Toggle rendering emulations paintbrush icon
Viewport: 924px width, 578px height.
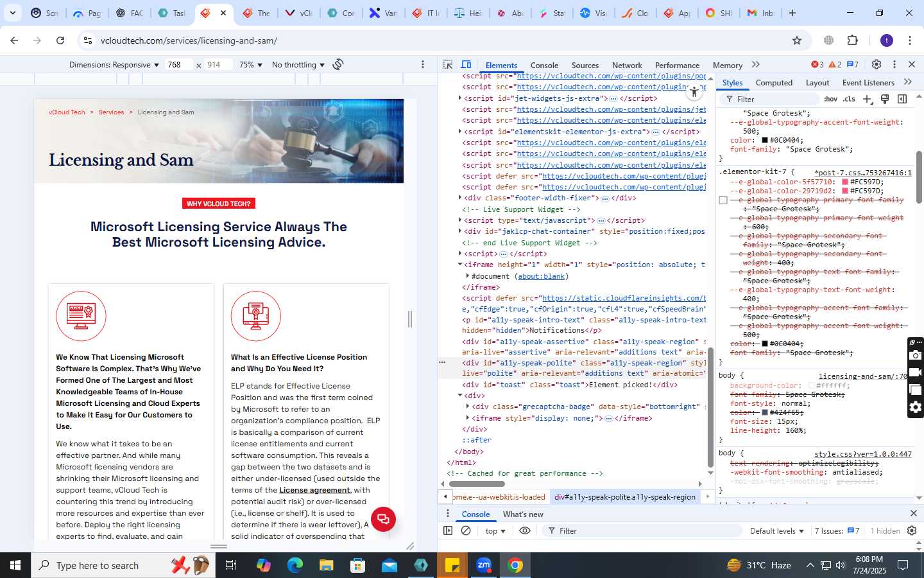[x=885, y=99]
